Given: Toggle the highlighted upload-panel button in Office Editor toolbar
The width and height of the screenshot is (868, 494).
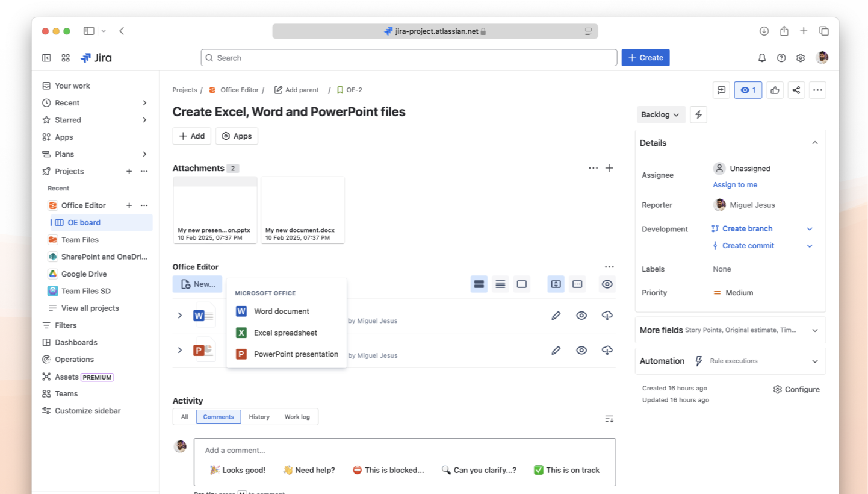Looking at the screenshot, I should click(x=556, y=284).
